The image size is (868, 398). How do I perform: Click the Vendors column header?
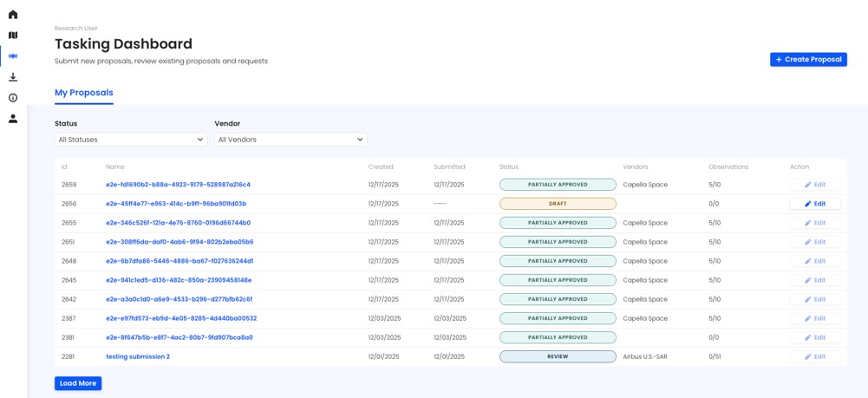(x=636, y=166)
